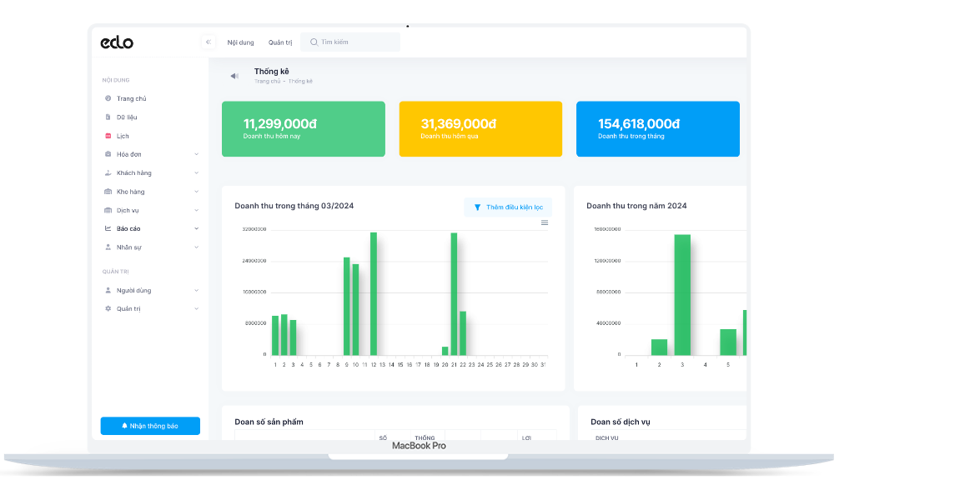Click the Trang chủ home icon
Viewport: 980px width, 500px height.
[x=108, y=98]
